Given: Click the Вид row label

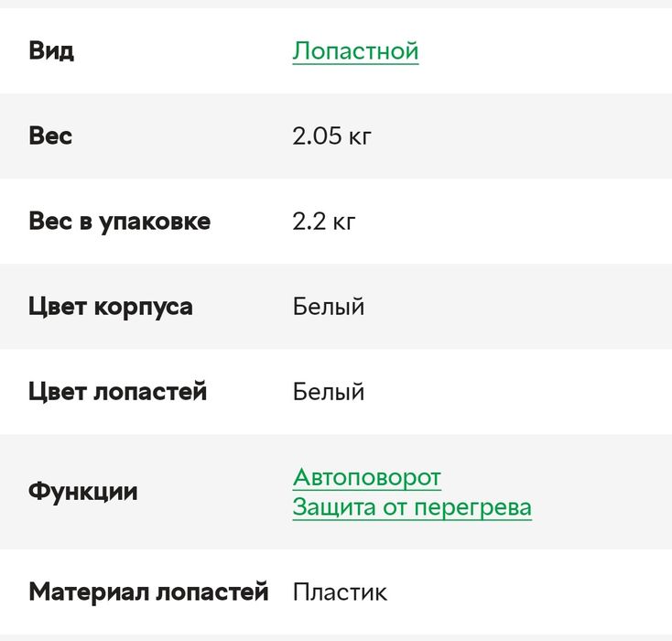Looking at the screenshot, I should point(51,50).
